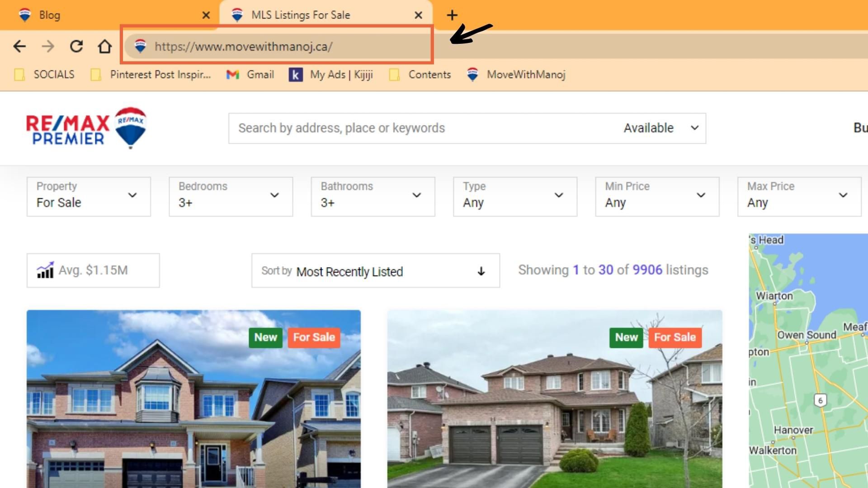Open a new tab with plus icon

click(x=452, y=15)
